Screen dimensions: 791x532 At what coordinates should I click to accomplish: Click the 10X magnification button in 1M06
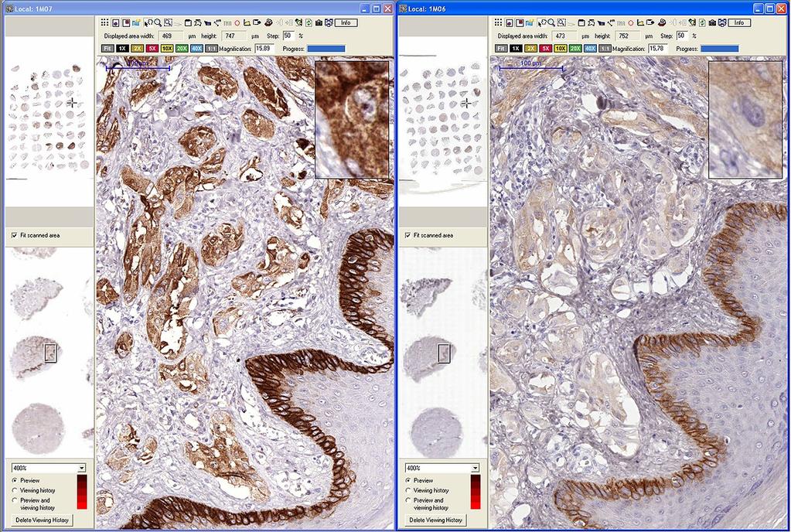[x=561, y=49]
